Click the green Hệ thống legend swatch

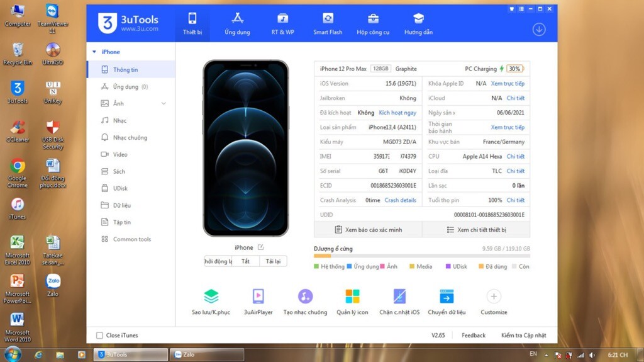click(316, 266)
